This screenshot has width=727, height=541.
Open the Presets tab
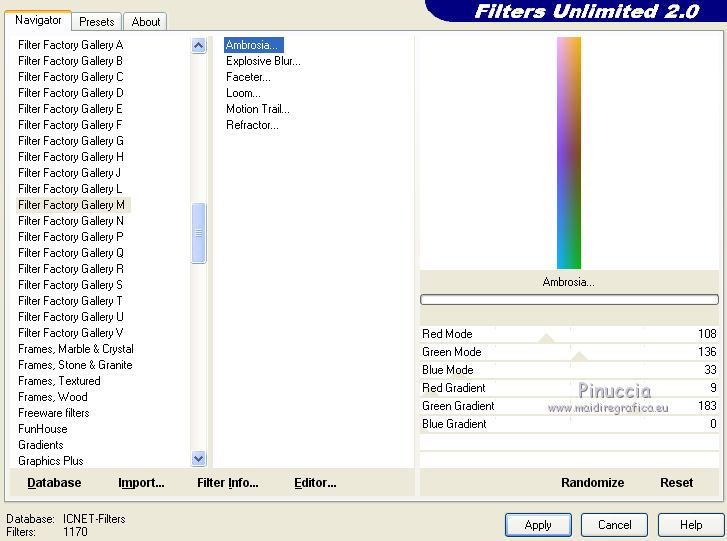pyautogui.click(x=96, y=22)
